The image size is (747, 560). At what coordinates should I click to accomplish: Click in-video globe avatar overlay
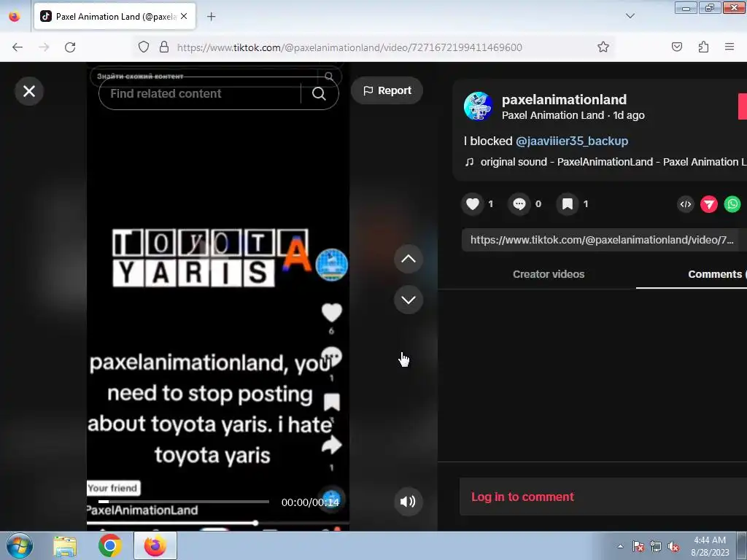point(332,265)
